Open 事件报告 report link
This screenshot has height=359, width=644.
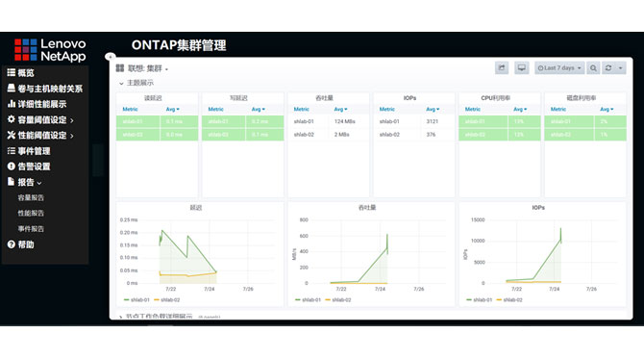click(x=31, y=229)
